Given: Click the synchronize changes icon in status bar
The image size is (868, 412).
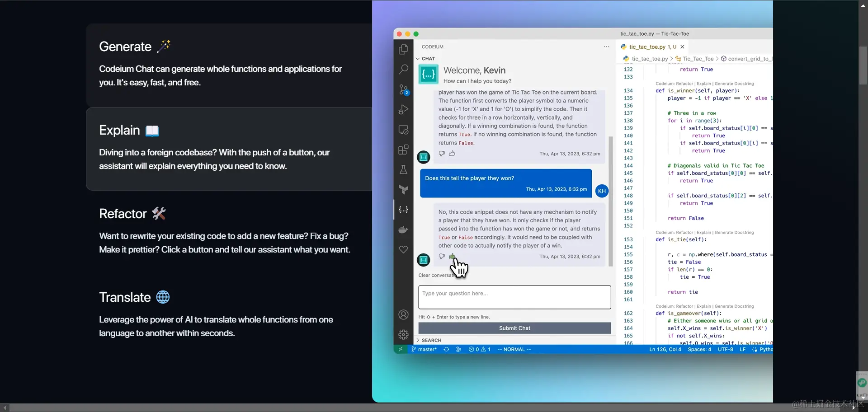Looking at the screenshot, I should pyautogui.click(x=446, y=349).
